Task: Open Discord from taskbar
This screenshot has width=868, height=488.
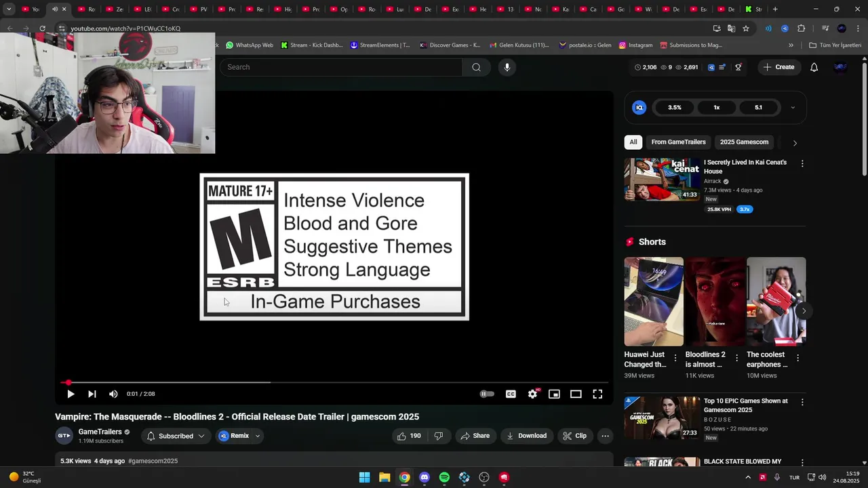Action: click(425, 477)
